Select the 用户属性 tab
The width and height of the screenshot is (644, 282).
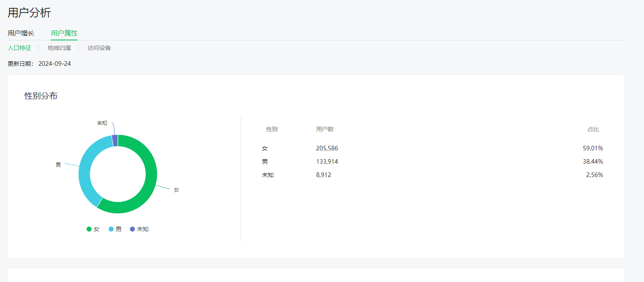click(64, 33)
